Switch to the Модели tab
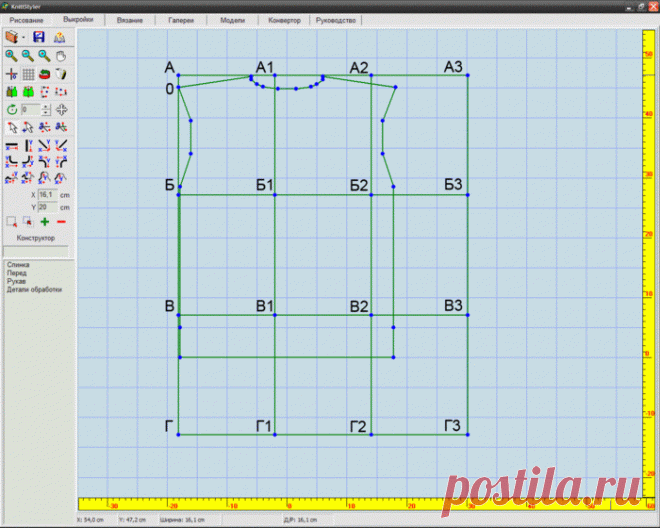 pyautogui.click(x=232, y=20)
